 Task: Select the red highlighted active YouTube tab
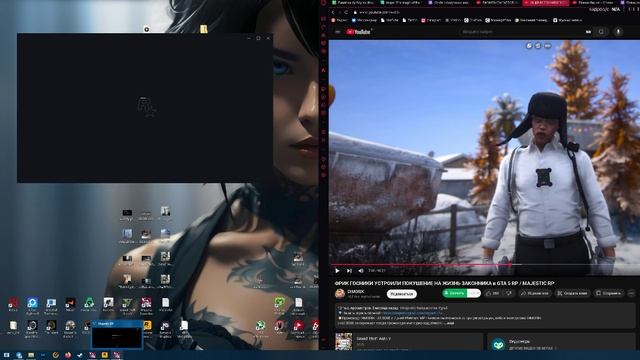[x=545, y=3]
